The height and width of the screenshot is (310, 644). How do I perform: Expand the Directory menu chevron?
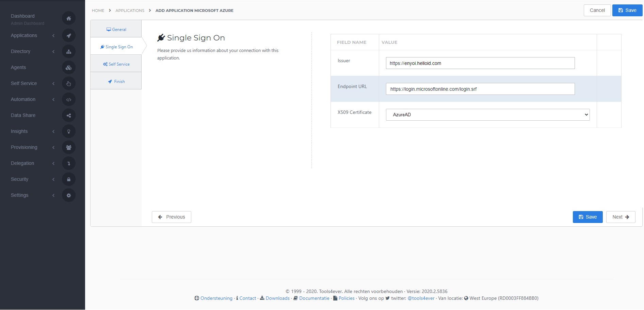tap(53, 51)
